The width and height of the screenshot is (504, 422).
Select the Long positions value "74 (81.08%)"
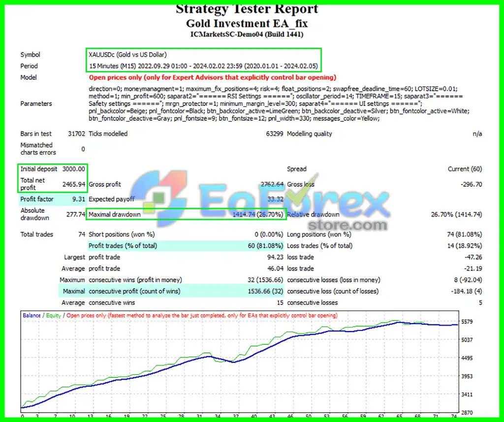[x=465, y=234]
